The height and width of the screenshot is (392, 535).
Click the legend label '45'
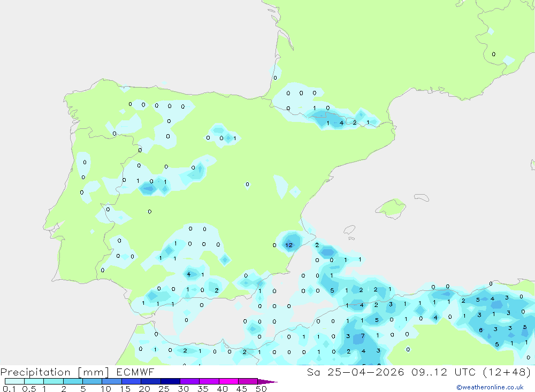click(242, 389)
